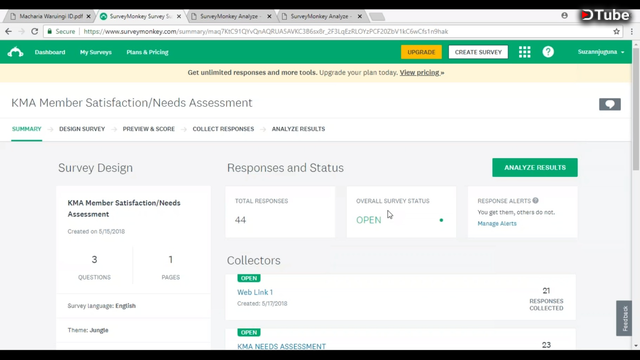The height and width of the screenshot is (360, 640).
Task: Switch to the DESIGN SURVEY tab
Action: [82, 129]
